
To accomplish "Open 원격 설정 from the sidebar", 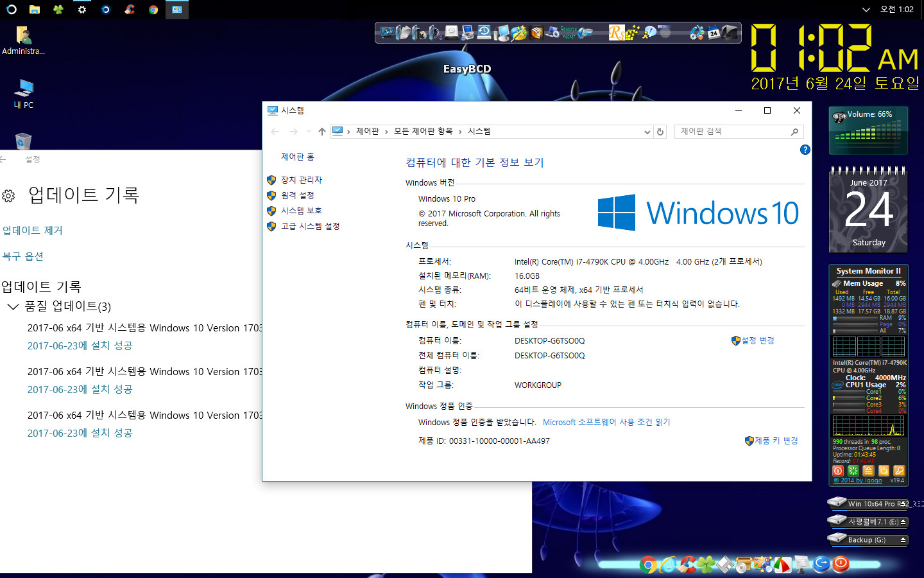I will pos(297,195).
